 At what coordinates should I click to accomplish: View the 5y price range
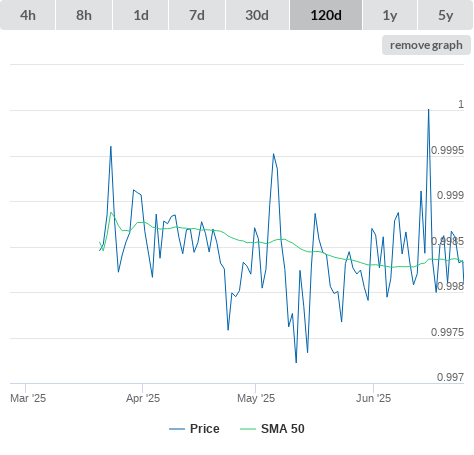pyautogui.click(x=446, y=15)
